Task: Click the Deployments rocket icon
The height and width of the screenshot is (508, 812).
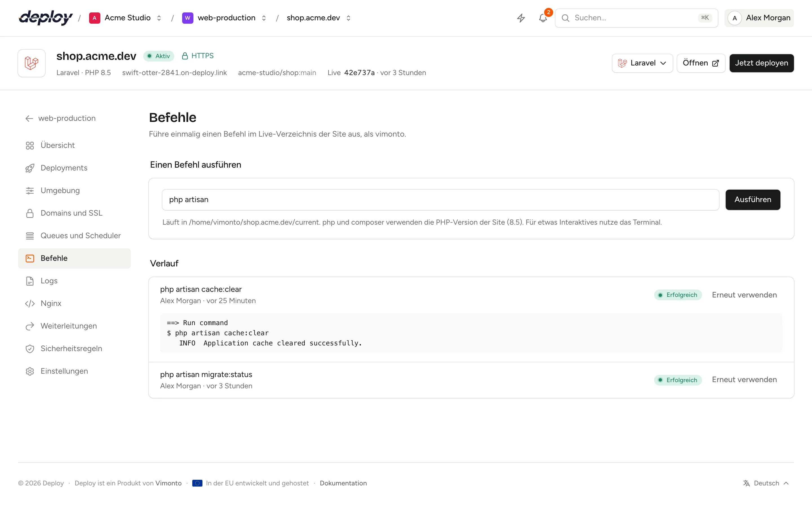Action: coord(30,168)
